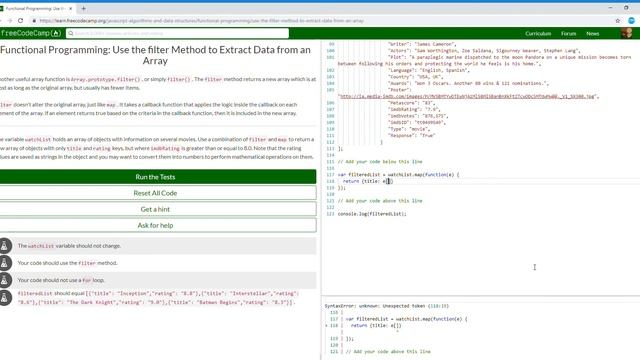640x360 pixels.
Task: Open the user profile avatar
Action: tap(627, 33)
